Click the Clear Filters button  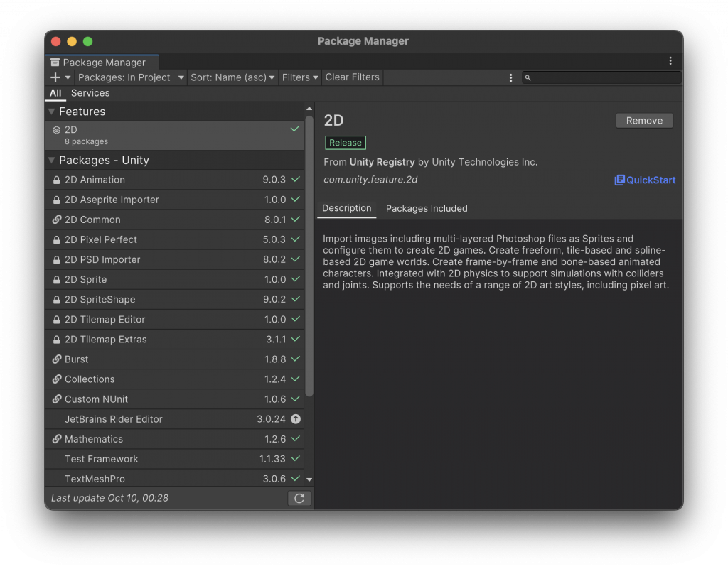point(353,77)
